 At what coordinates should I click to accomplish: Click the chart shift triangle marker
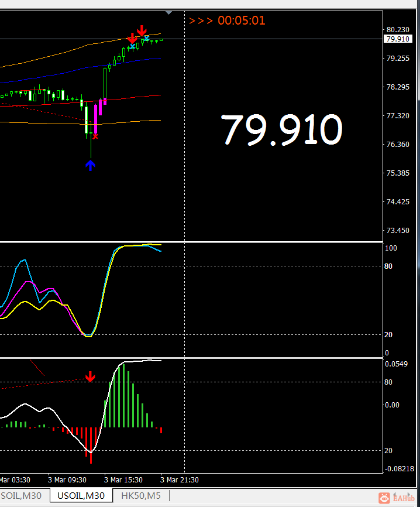(168, 13)
